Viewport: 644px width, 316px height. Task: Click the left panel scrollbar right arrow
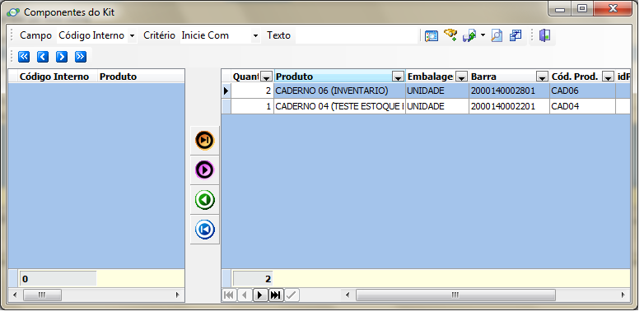click(x=177, y=295)
